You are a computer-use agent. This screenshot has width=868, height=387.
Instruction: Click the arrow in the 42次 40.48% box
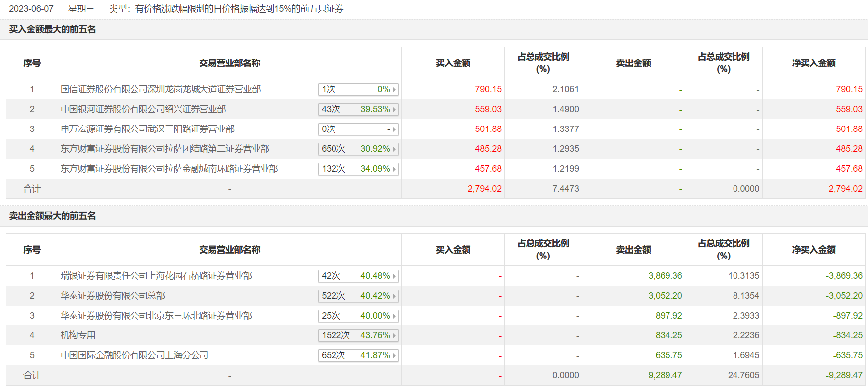pyautogui.click(x=394, y=276)
